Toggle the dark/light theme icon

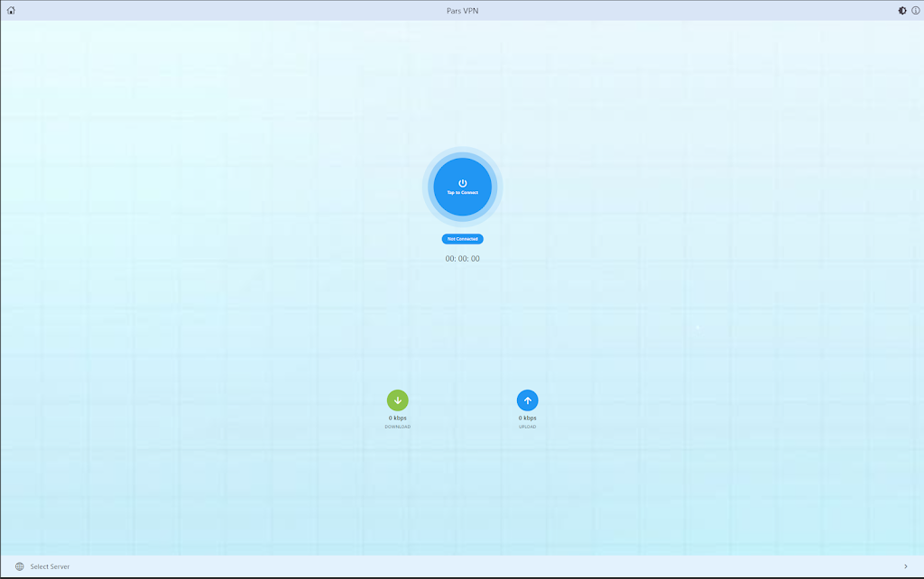point(901,11)
